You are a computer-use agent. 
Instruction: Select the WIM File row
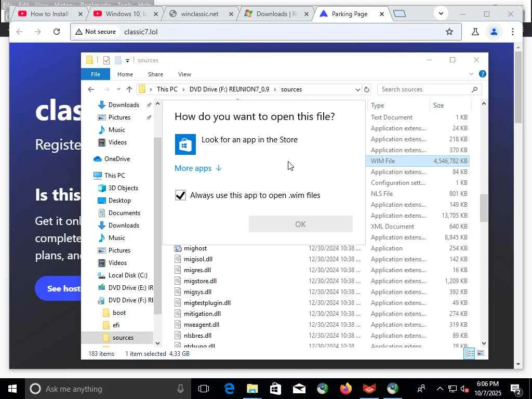pos(418,161)
